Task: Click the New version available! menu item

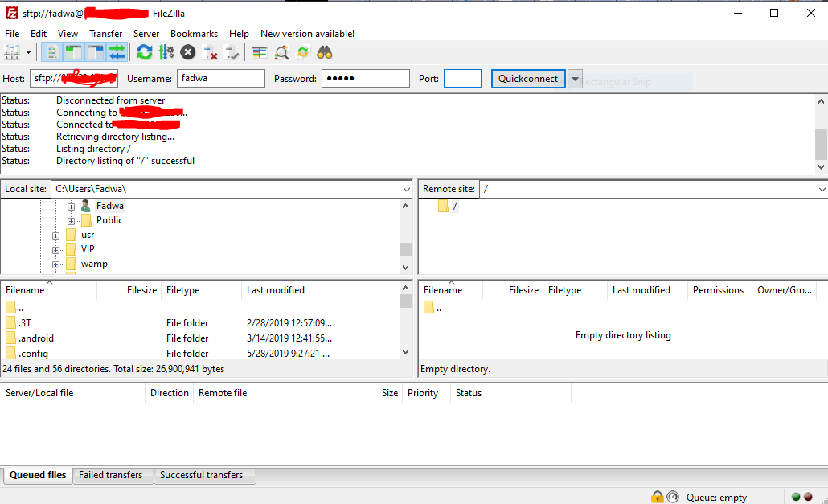Action: tap(307, 33)
